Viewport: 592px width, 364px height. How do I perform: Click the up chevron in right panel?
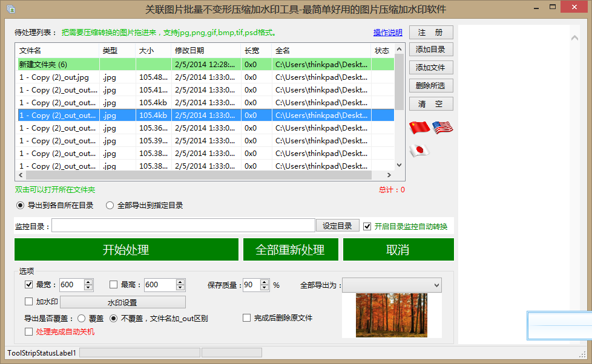(574, 37)
